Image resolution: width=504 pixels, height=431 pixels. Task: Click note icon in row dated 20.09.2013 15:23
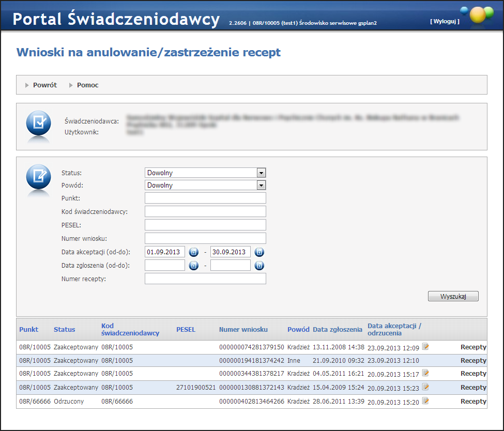pos(425,387)
